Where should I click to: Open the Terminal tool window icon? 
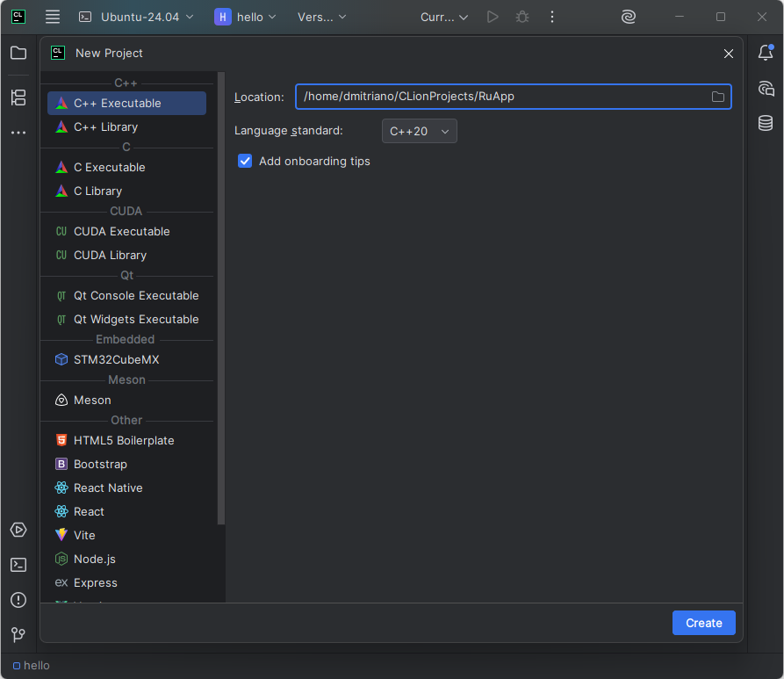[18, 565]
